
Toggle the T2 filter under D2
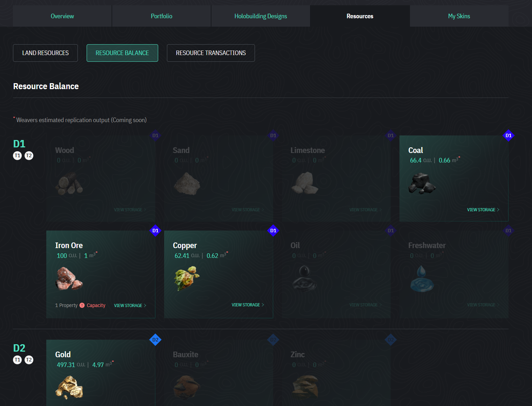(29, 360)
